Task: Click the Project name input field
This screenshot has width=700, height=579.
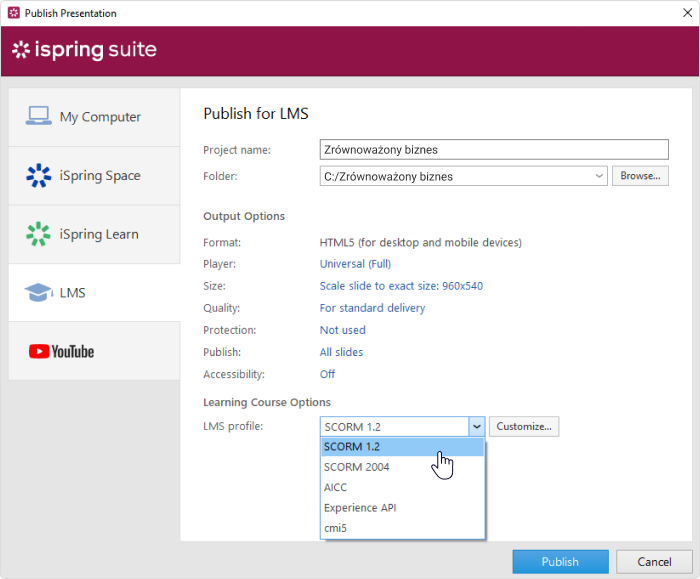Action: click(494, 150)
